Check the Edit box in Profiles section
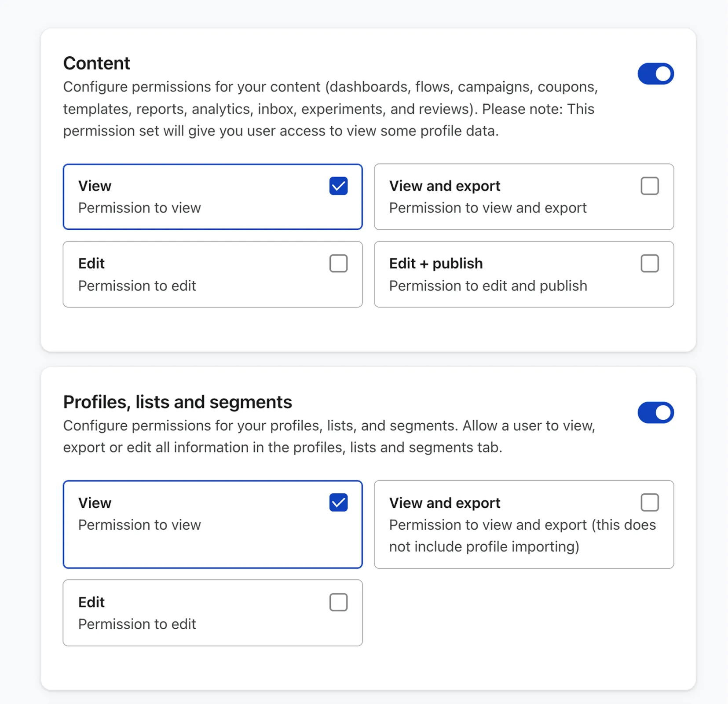Screen dimensions: 728x704 click(x=338, y=602)
